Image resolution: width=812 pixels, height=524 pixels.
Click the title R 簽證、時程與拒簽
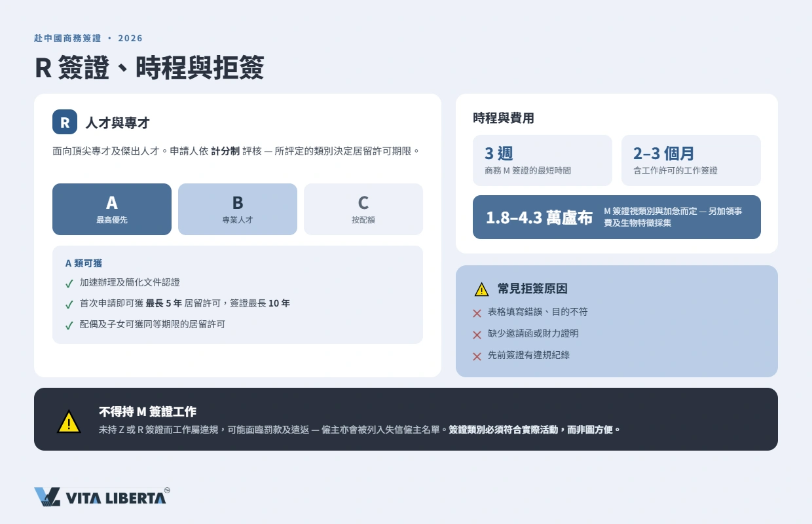(x=149, y=67)
